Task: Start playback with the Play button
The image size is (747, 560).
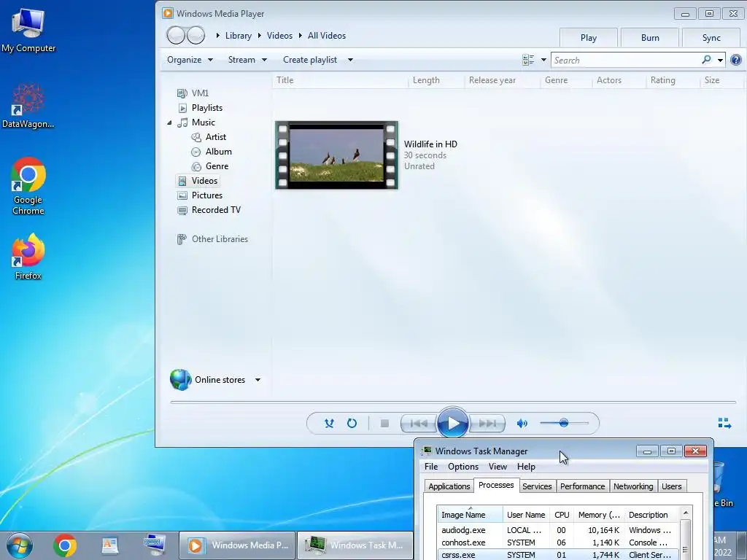Action: coord(452,423)
